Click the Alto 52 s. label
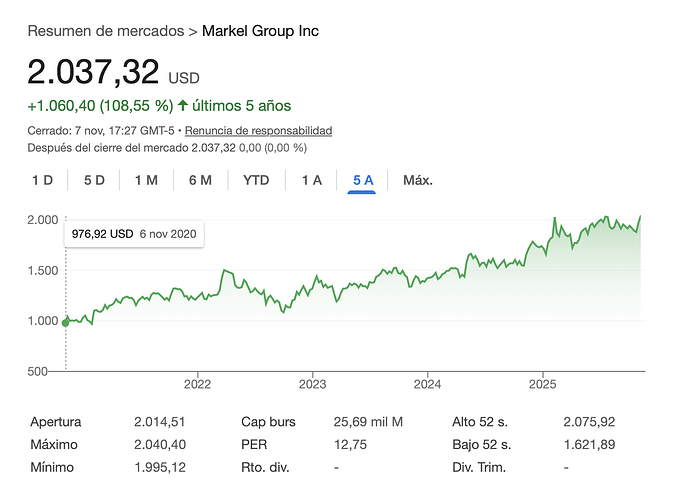This screenshot has height=486, width=690. tap(480, 422)
